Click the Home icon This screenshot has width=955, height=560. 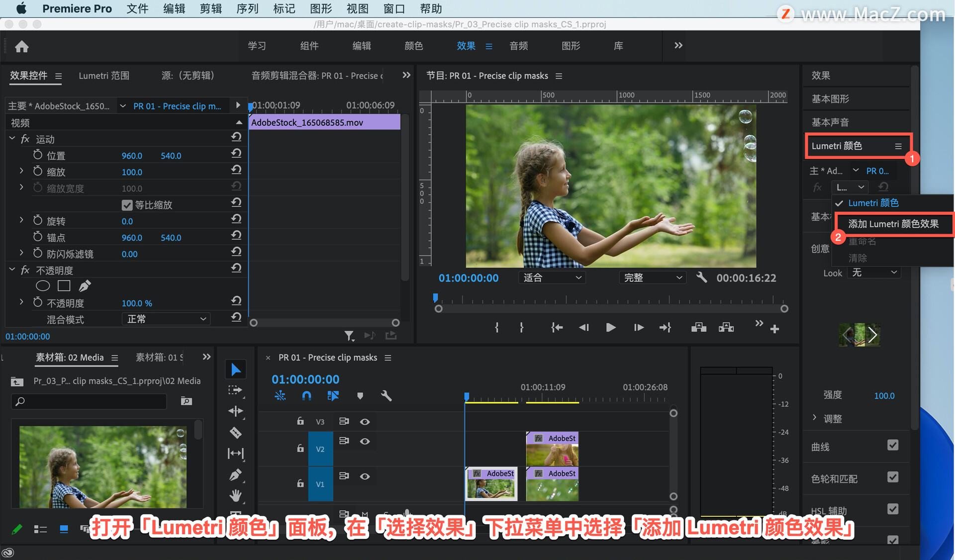point(21,46)
